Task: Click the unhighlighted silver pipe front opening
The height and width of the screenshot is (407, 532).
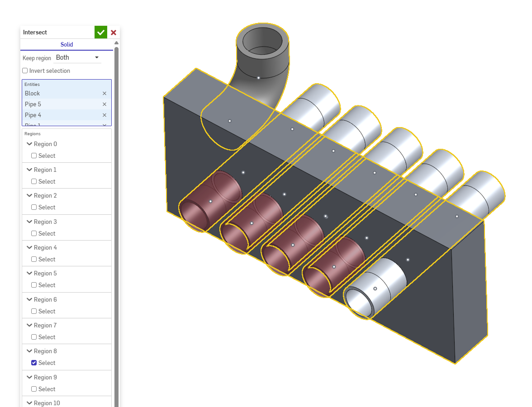Action: point(358,302)
